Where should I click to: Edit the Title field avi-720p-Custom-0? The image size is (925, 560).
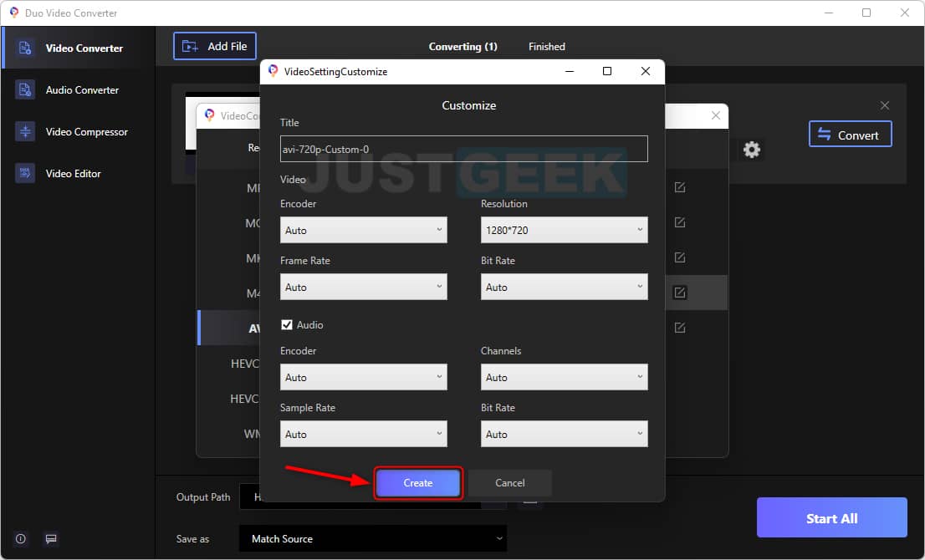[x=463, y=149]
